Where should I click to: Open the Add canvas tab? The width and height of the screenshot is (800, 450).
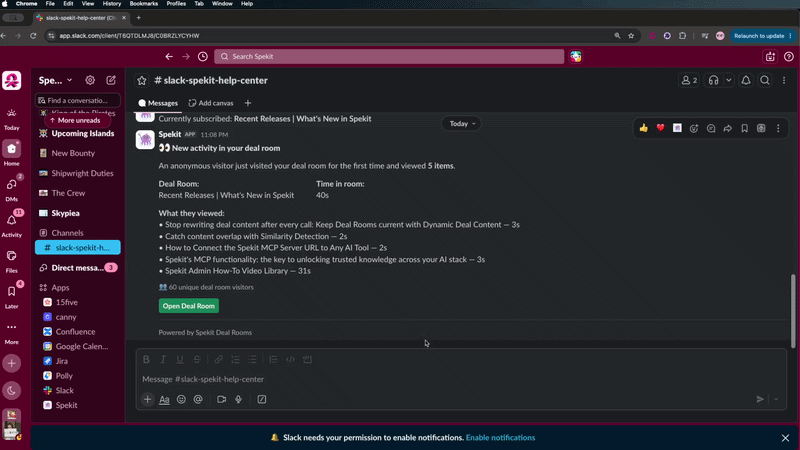coord(211,103)
